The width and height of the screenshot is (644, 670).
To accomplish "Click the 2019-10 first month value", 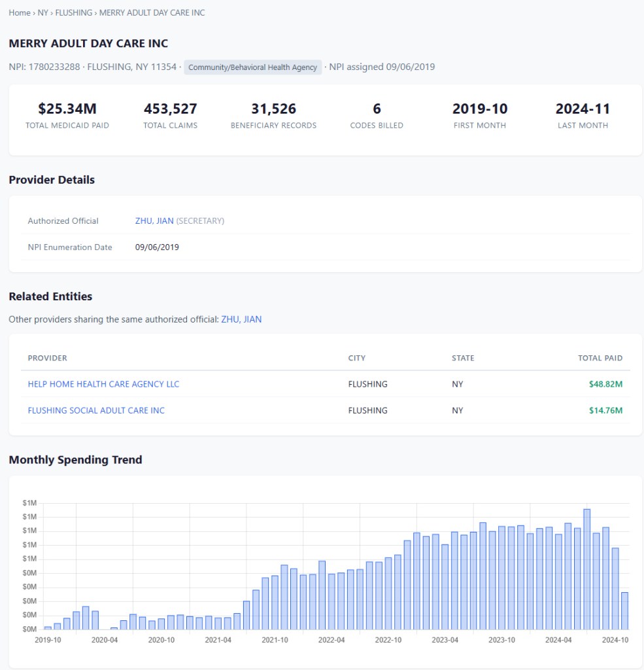I will 480,109.
